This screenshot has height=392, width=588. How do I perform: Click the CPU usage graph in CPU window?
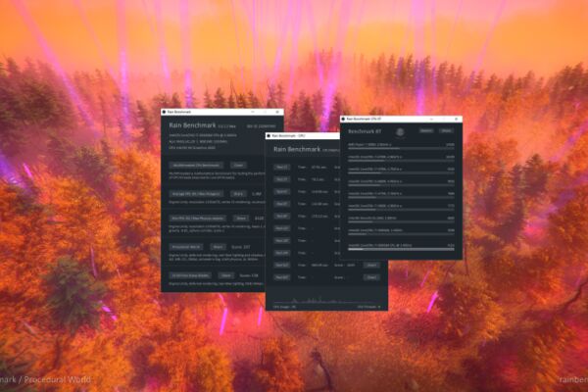(326, 299)
